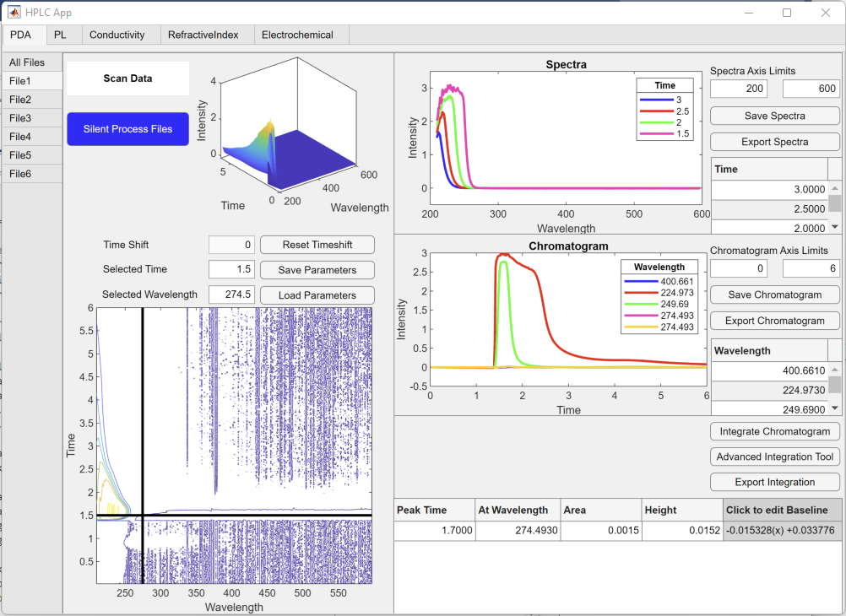Click the Selected Wavelength input field

[x=231, y=295]
